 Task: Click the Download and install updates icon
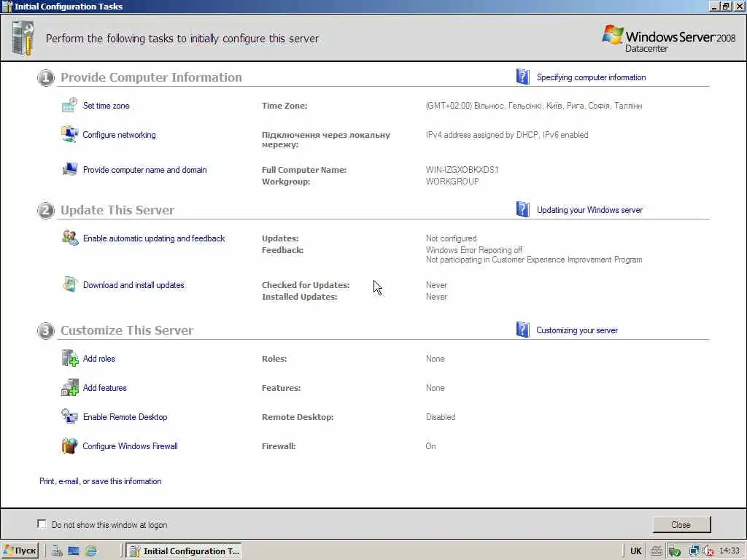tap(69, 284)
